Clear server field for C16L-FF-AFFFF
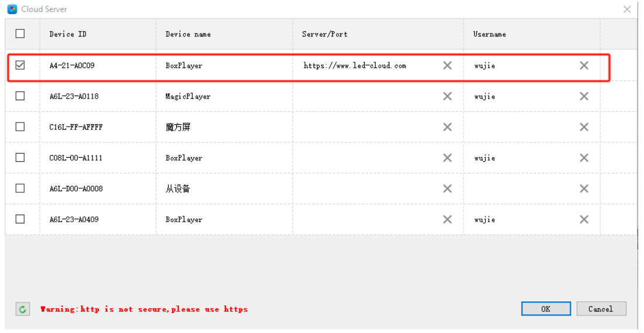 pyautogui.click(x=447, y=127)
